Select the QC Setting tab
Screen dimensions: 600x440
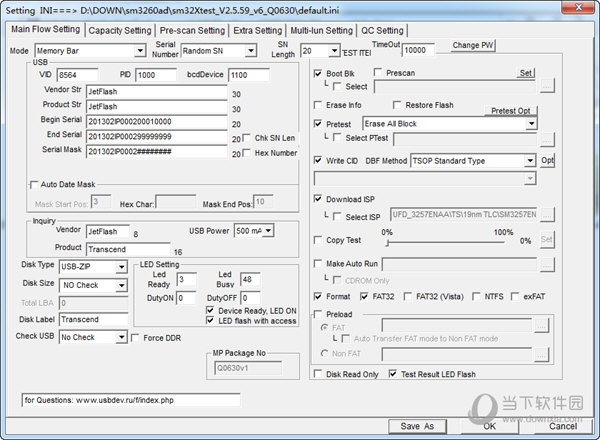(382, 31)
